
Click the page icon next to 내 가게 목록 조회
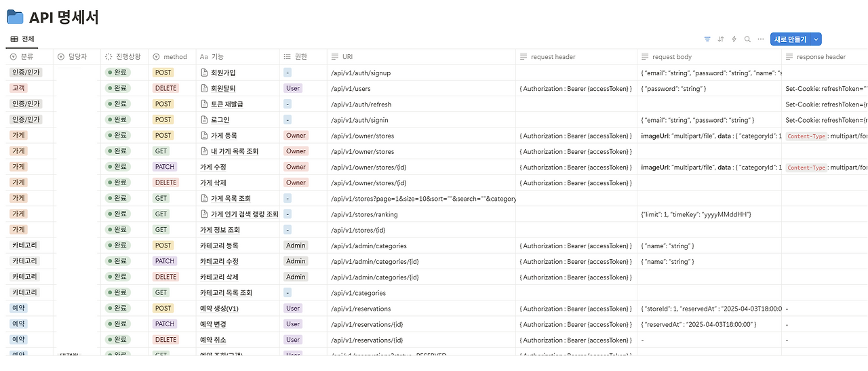tap(204, 151)
